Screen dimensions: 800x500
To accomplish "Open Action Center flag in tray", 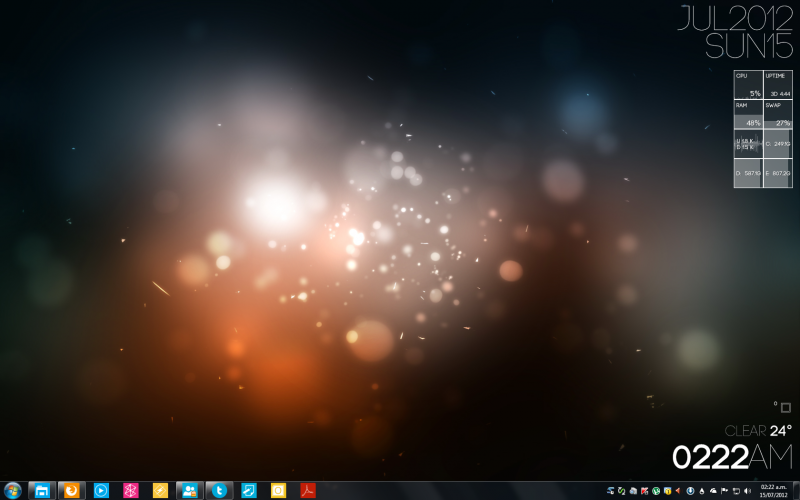I will pos(724,491).
